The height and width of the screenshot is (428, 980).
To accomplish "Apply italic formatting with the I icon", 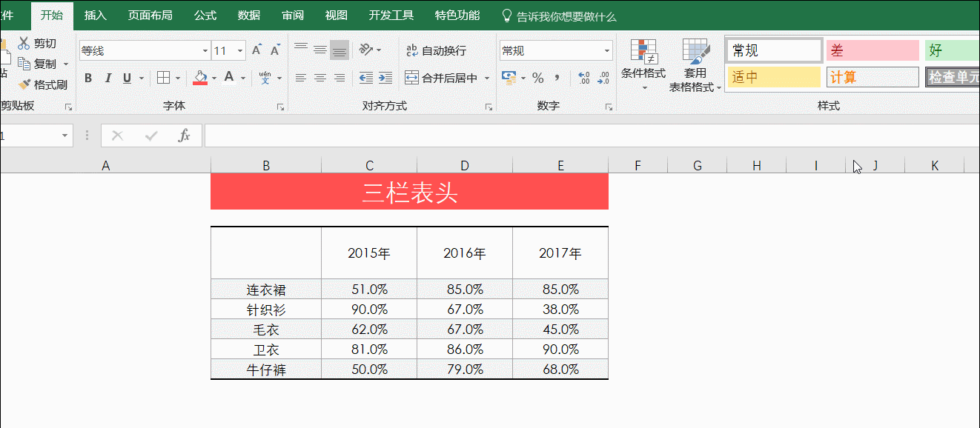I will point(108,77).
